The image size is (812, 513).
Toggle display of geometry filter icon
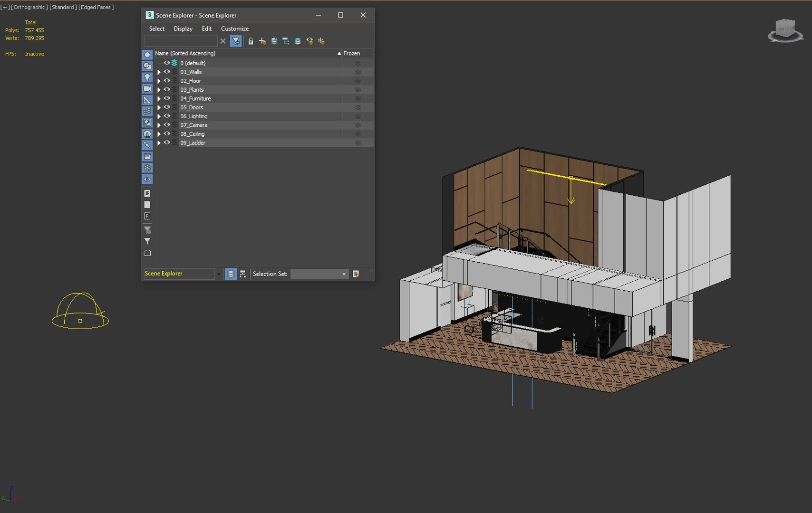[147, 55]
